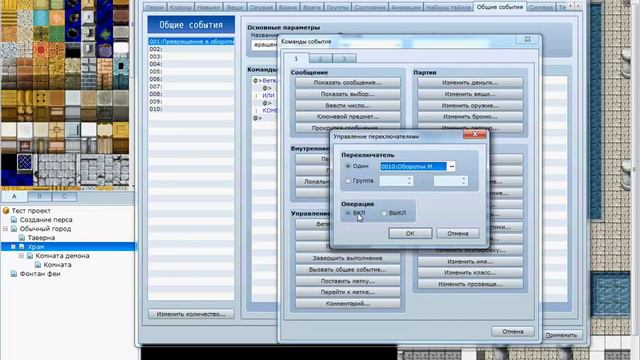Click the common event name input field
The image size is (640, 360).
pos(264,44)
